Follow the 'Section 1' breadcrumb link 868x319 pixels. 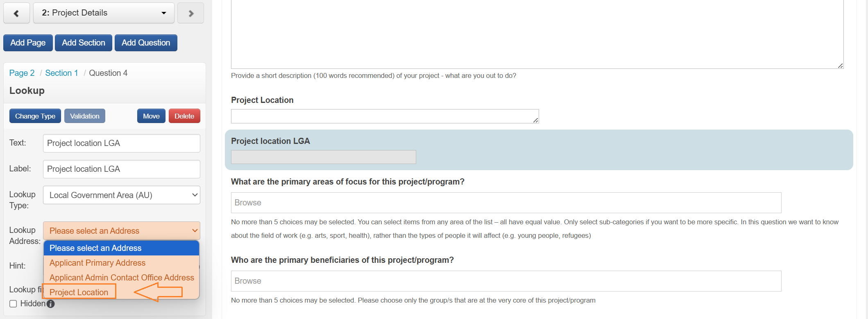pos(61,73)
